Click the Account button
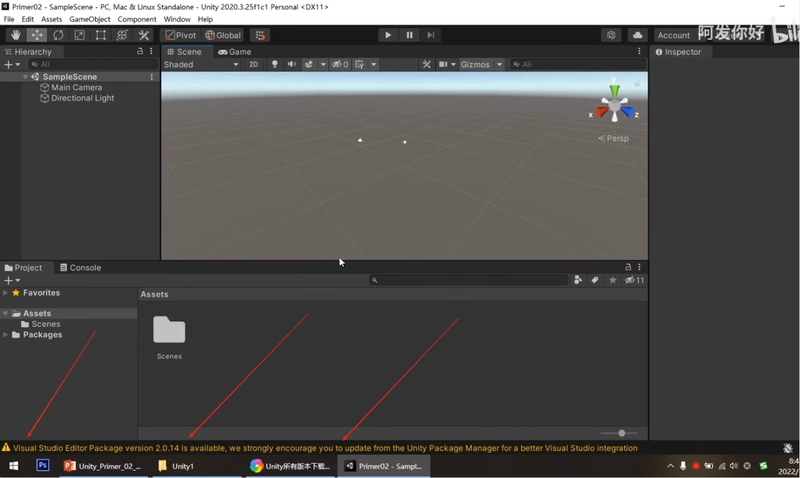The height and width of the screenshot is (478, 800). click(x=673, y=35)
